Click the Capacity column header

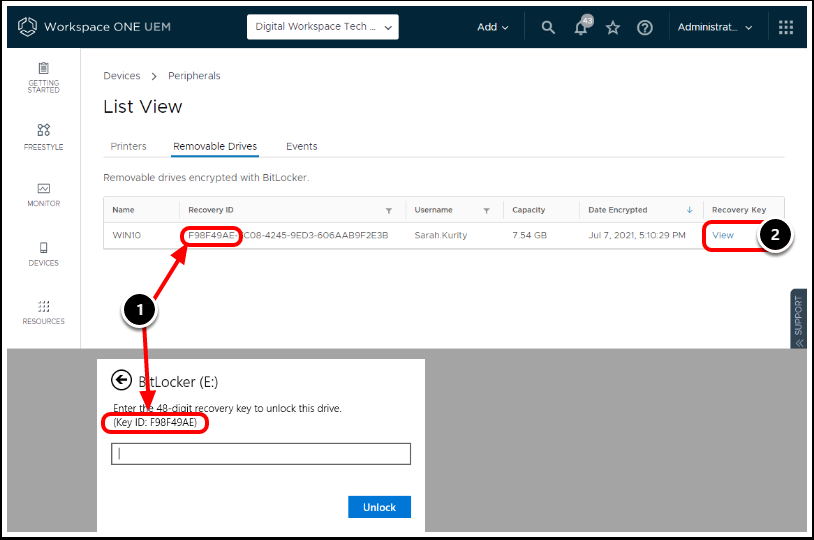coord(528,210)
